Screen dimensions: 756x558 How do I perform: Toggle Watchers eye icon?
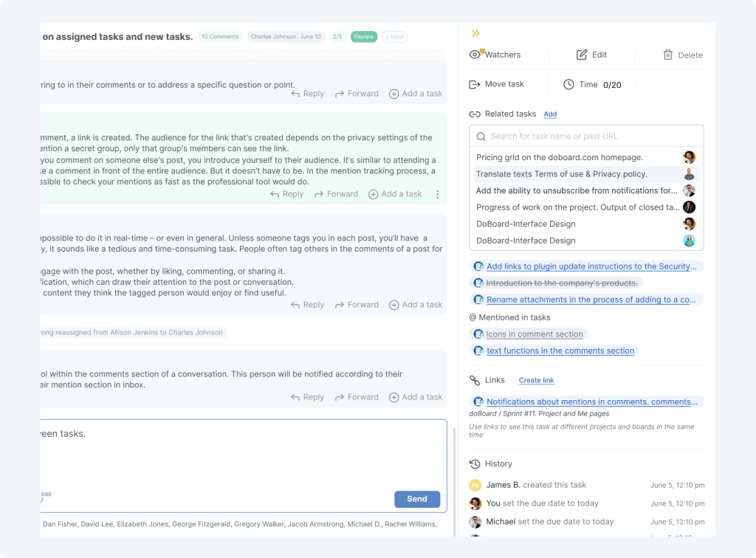click(x=475, y=55)
